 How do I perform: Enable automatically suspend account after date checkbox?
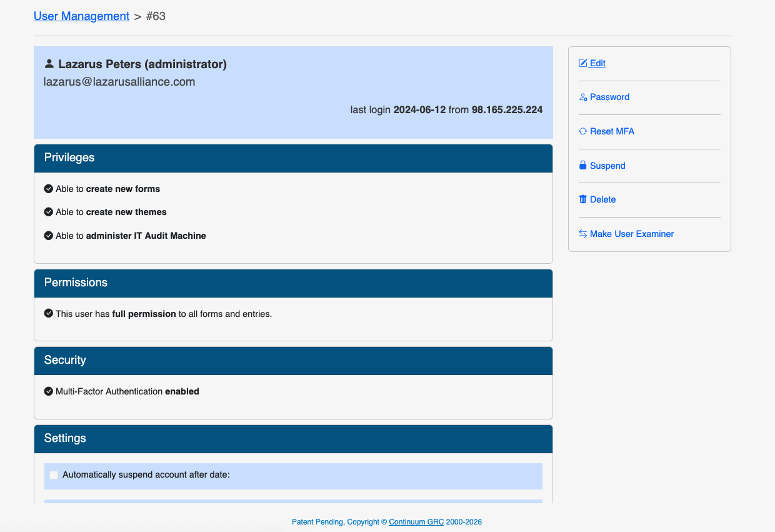tap(54, 475)
